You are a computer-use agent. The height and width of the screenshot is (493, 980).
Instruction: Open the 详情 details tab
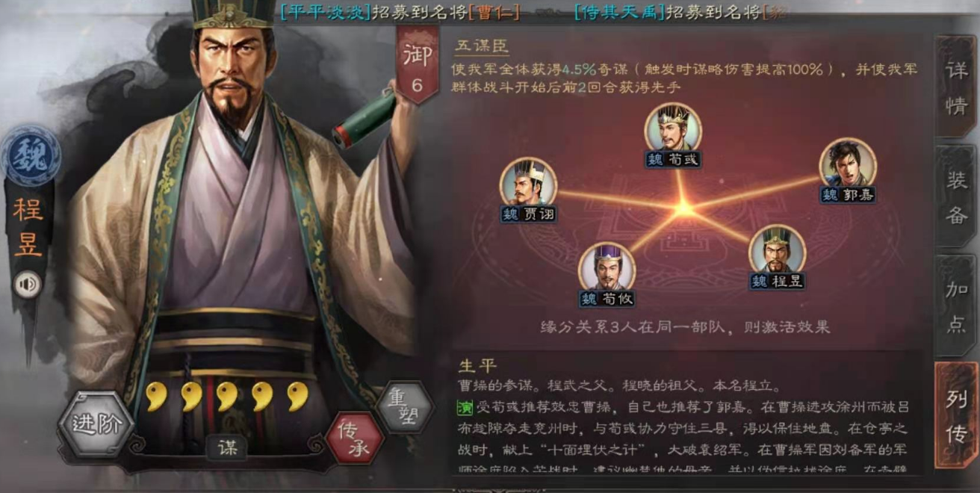pos(957,87)
